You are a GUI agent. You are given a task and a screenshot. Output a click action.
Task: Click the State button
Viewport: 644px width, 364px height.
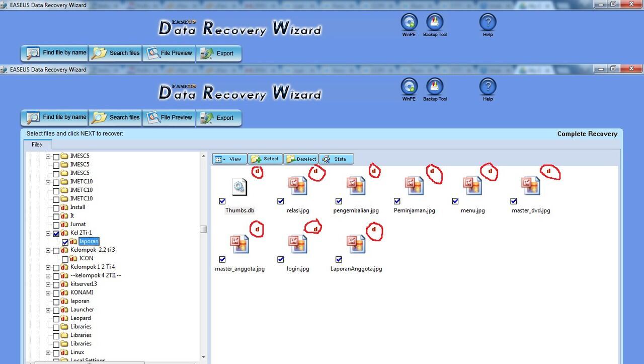[x=336, y=159]
